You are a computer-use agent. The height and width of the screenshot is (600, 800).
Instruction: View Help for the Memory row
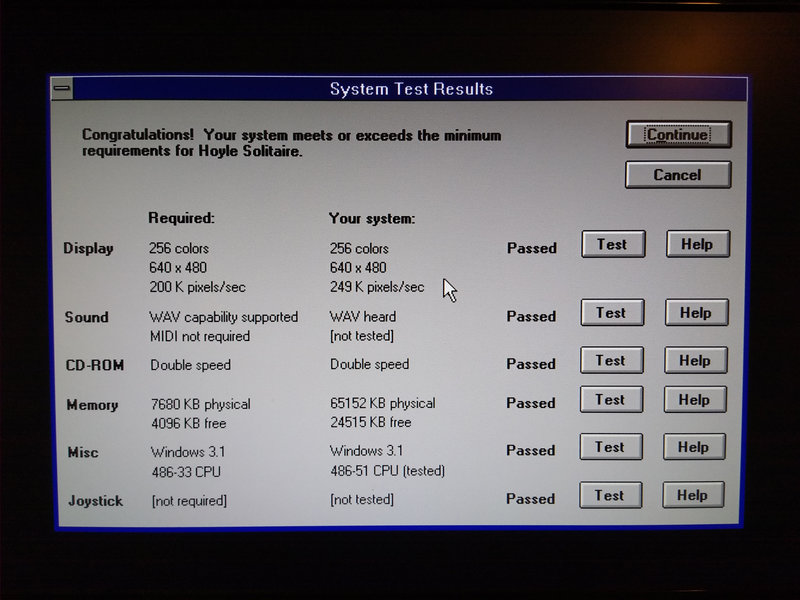pyautogui.click(x=694, y=400)
